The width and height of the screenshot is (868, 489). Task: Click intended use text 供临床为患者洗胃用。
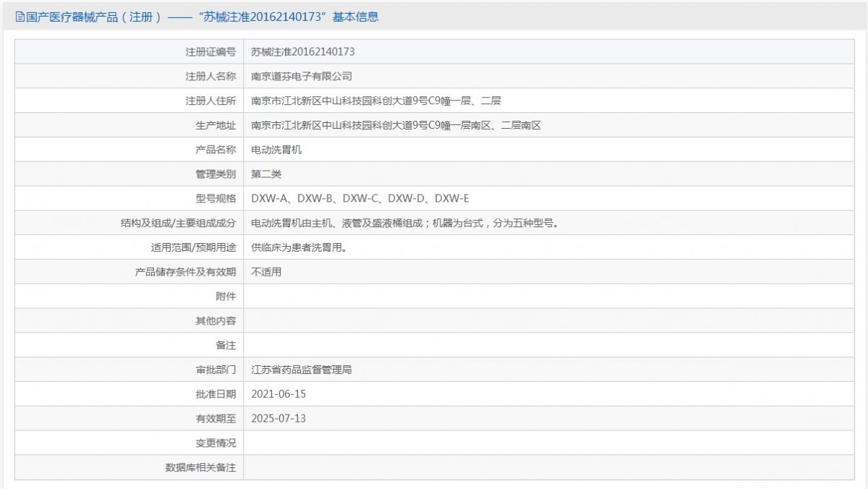point(299,247)
